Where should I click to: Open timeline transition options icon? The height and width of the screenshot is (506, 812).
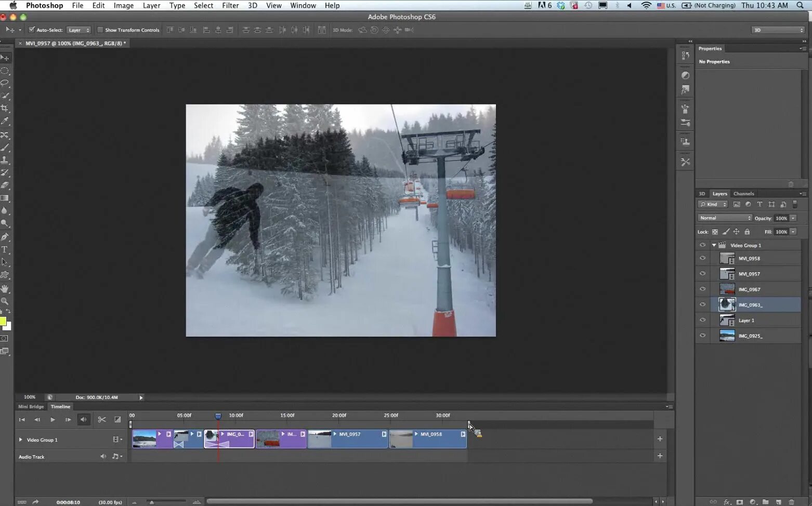(117, 419)
